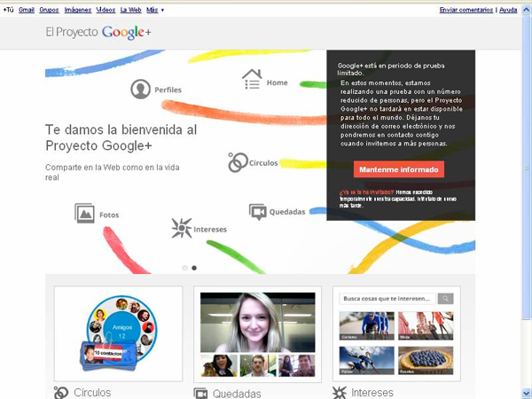Click the search magnifier button in Intereses card
Image resolution: width=532 pixels, height=399 pixels.
tap(445, 299)
